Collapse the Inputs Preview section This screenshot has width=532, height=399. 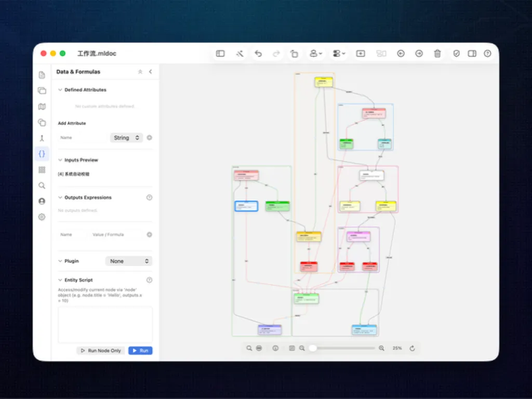click(x=60, y=160)
